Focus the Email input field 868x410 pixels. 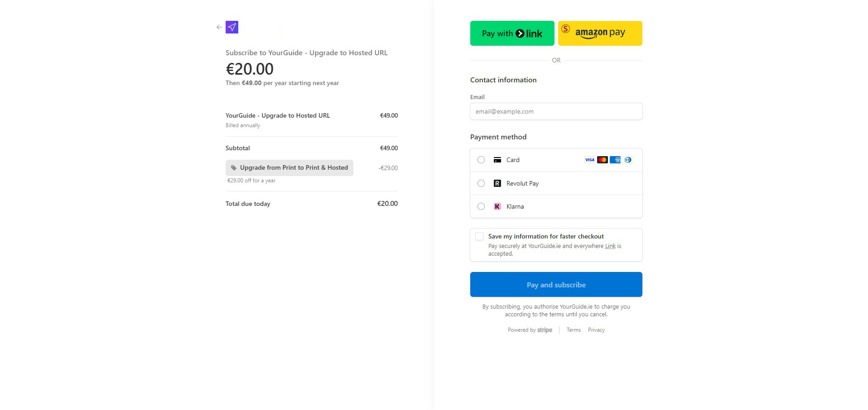pos(556,111)
